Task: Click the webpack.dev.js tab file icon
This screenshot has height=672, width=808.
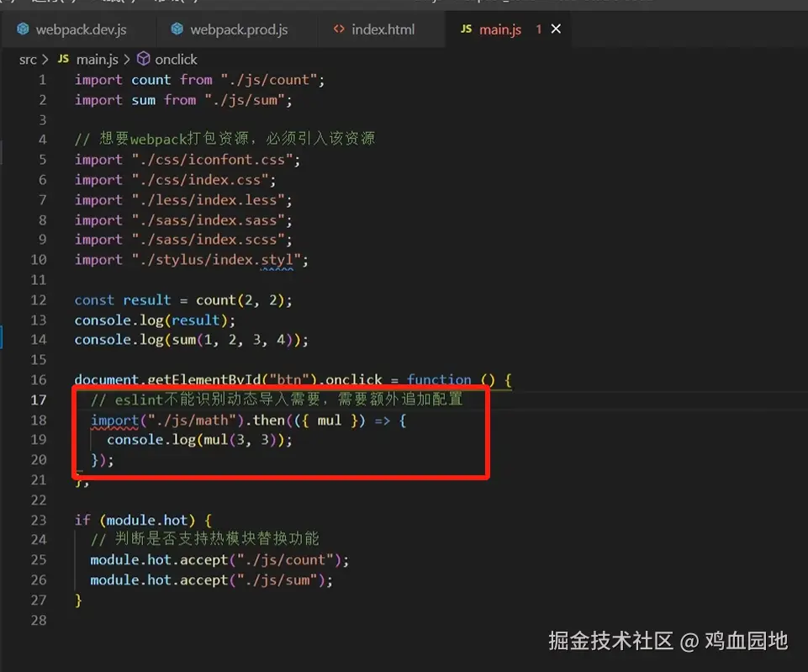Action: click(x=23, y=29)
